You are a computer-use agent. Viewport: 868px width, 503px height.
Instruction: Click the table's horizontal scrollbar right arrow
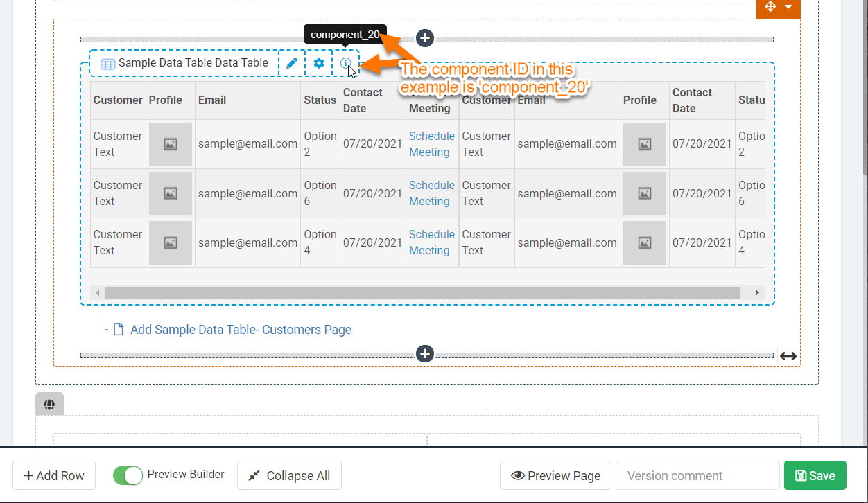coord(757,293)
